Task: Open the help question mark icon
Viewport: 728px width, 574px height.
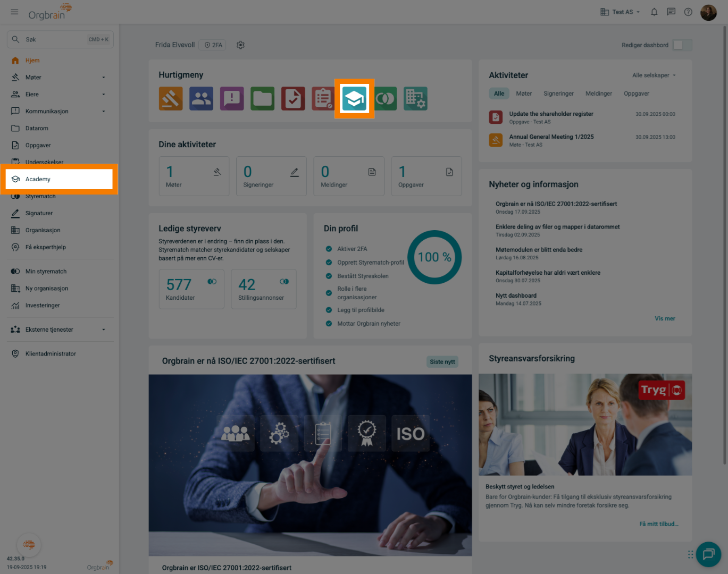Action: [688, 12]
